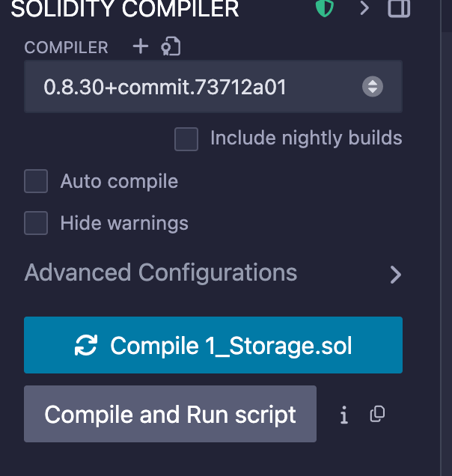Enable the Include nightly builds checkbox

click(186, 139)
